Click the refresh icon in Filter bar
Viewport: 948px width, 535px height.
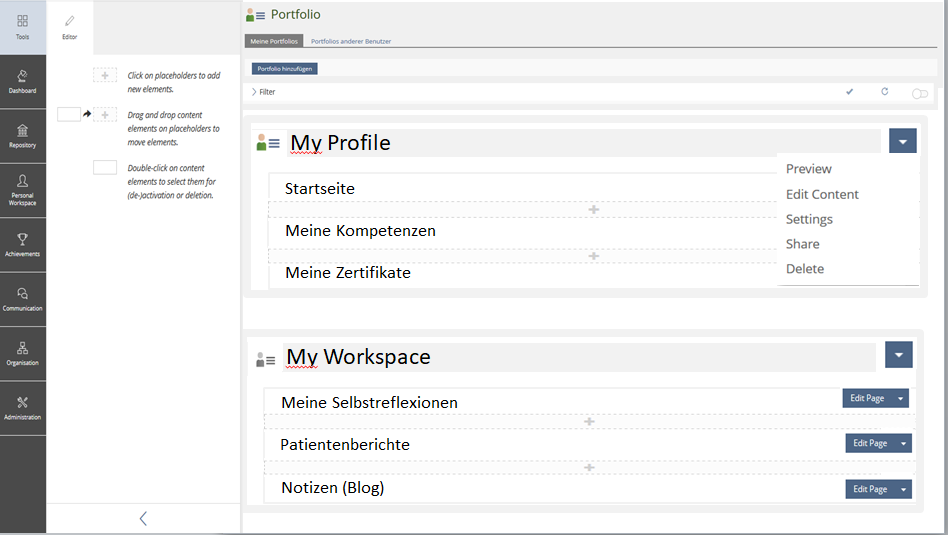884,92
